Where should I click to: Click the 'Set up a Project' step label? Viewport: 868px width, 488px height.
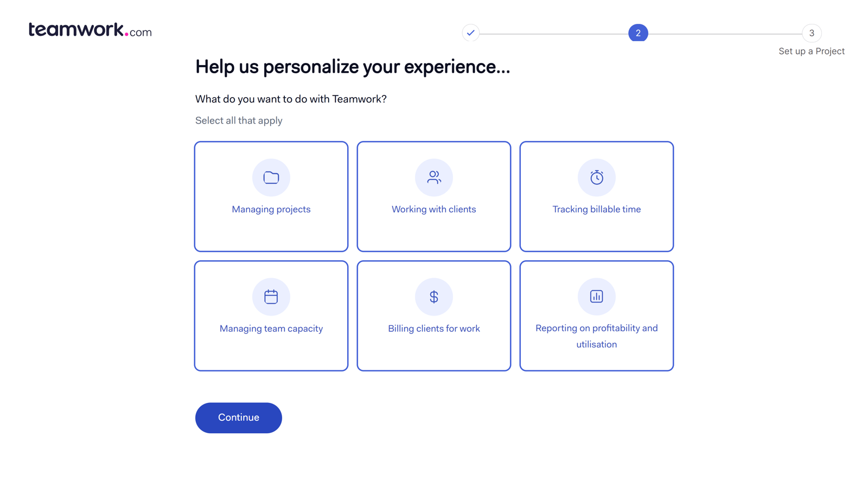[x=812, y=51]
